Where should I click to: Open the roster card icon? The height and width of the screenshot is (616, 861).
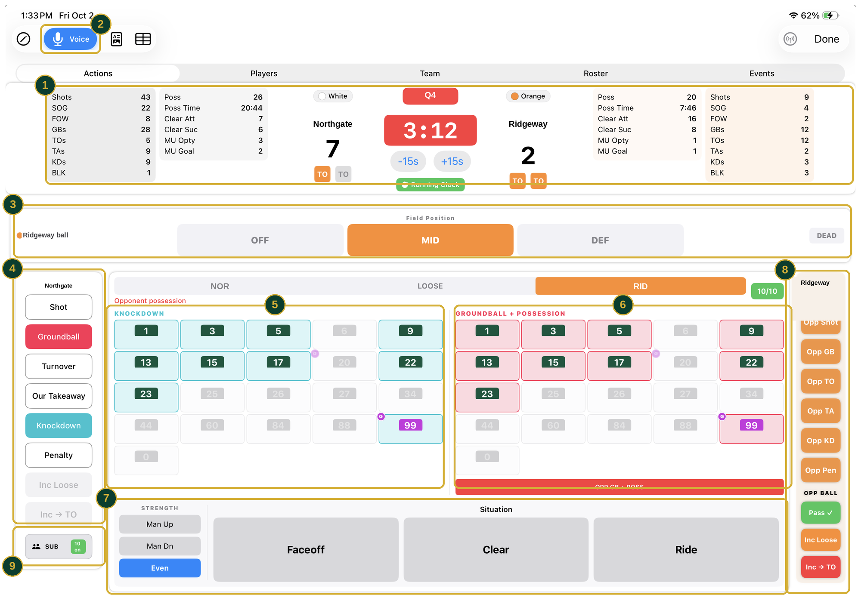point(116,39)
